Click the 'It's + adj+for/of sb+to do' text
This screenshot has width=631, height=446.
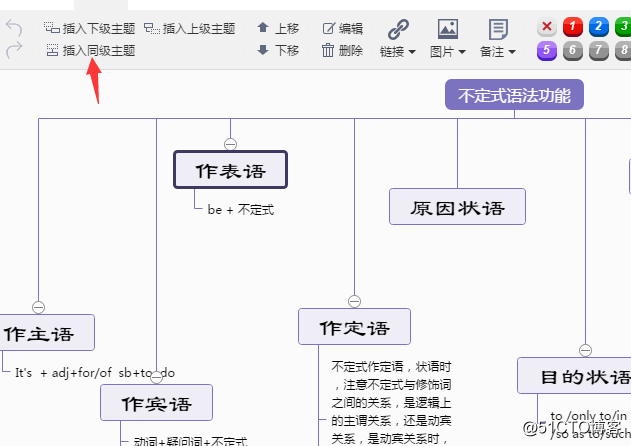click(95, 373)
